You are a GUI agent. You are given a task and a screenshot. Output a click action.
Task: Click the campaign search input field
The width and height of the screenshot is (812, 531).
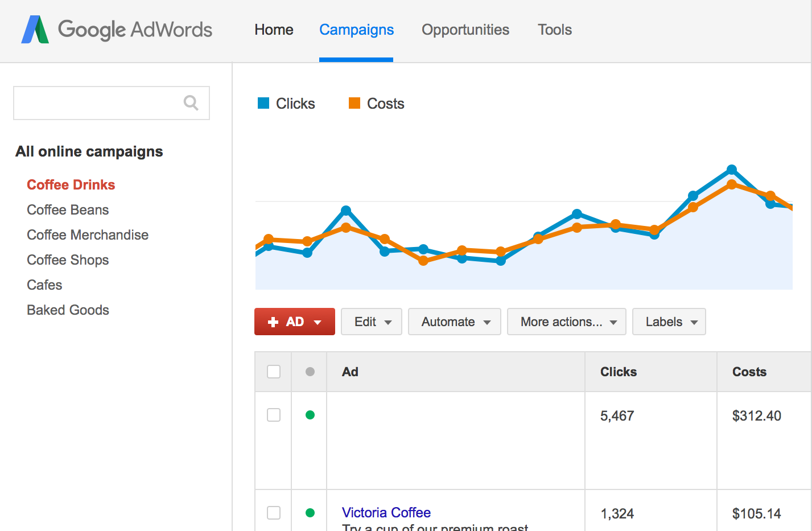(112, 103)
